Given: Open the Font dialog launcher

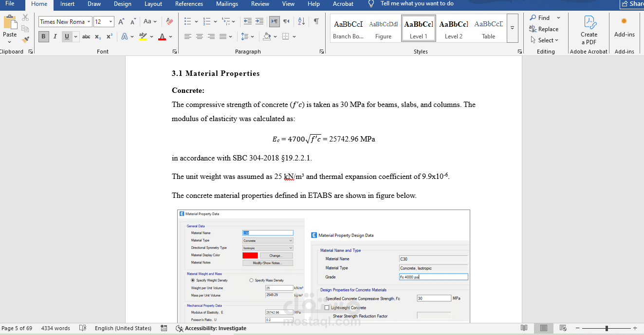Looking at the screenshot, I should (x=175, y=52).
